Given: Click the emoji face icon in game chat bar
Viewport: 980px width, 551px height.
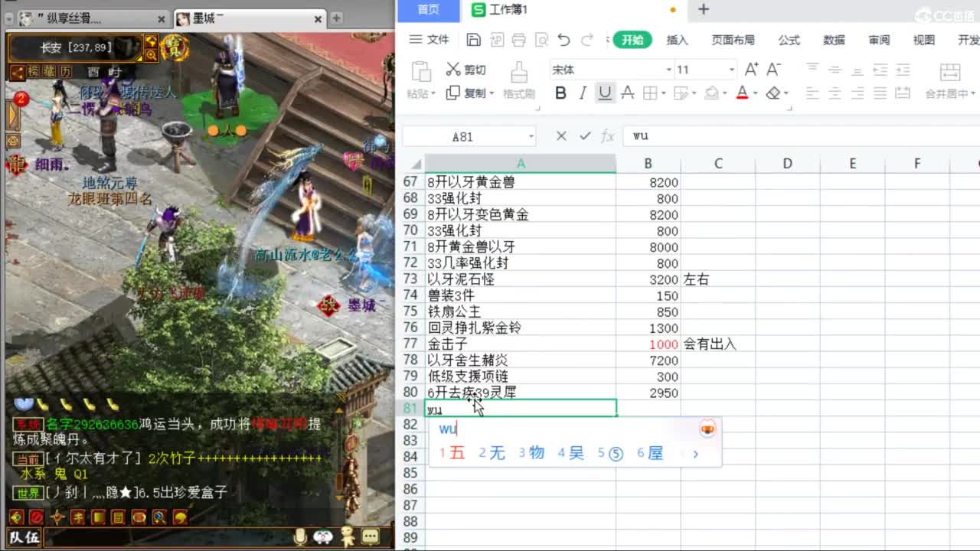Looking at the screenshot, I should click(323, 536).
